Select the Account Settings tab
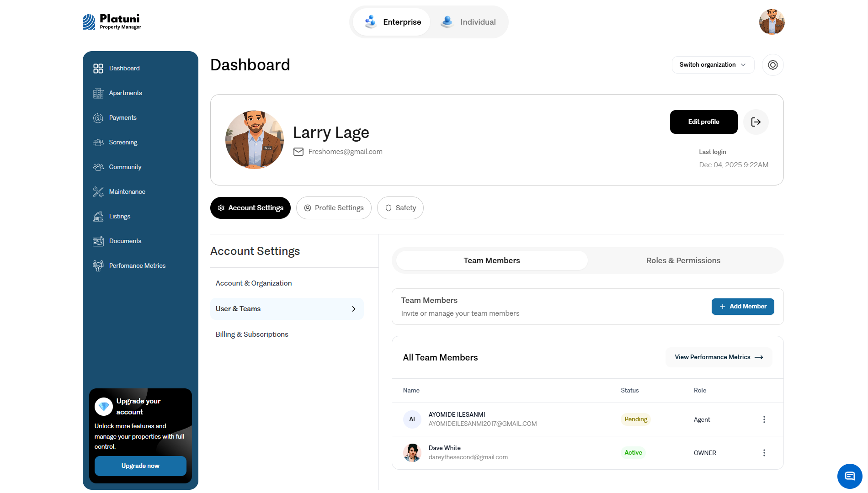The height and width of the screenshot is (493, 868). coord(250,208)
